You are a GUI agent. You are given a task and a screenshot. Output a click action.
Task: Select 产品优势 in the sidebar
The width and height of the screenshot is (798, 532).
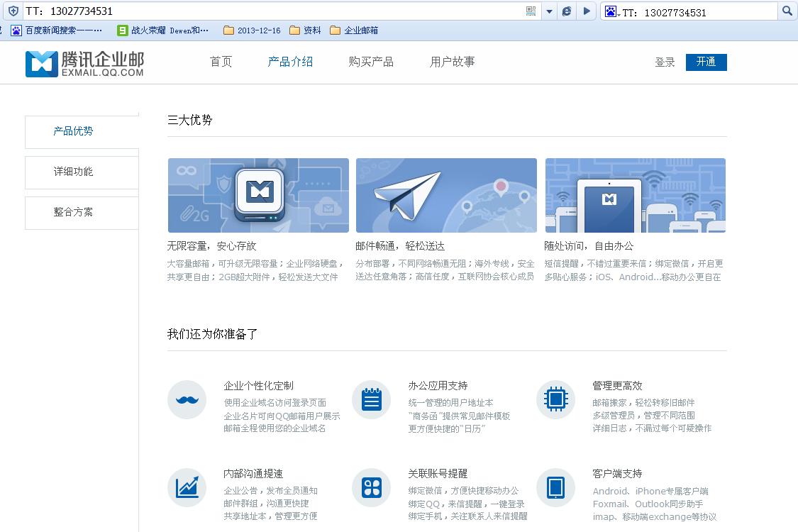coord(82,131)
